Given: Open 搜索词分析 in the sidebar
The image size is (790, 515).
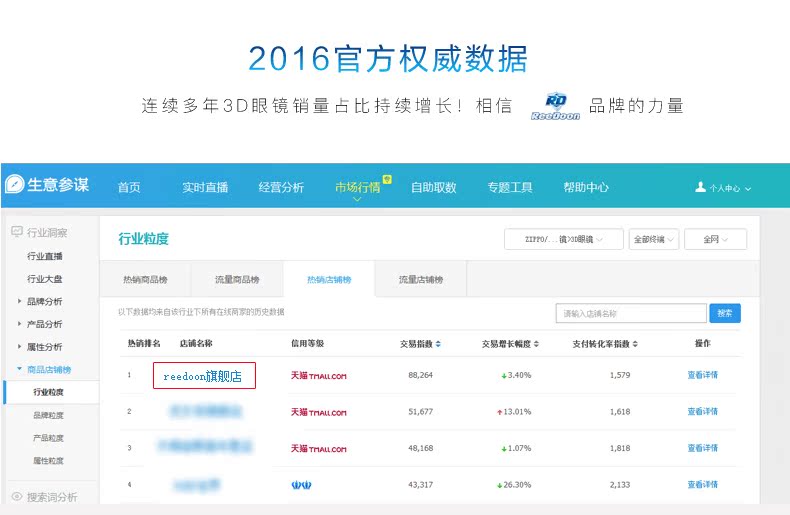Looking at the screenshot, I should point(52,497).
